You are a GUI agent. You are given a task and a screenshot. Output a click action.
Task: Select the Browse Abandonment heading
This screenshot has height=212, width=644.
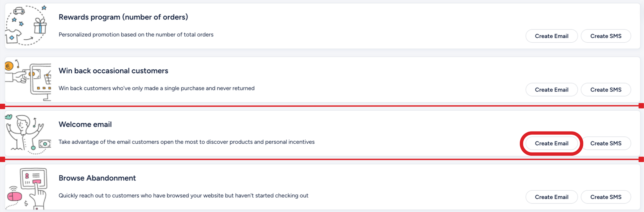click(97, 178)
